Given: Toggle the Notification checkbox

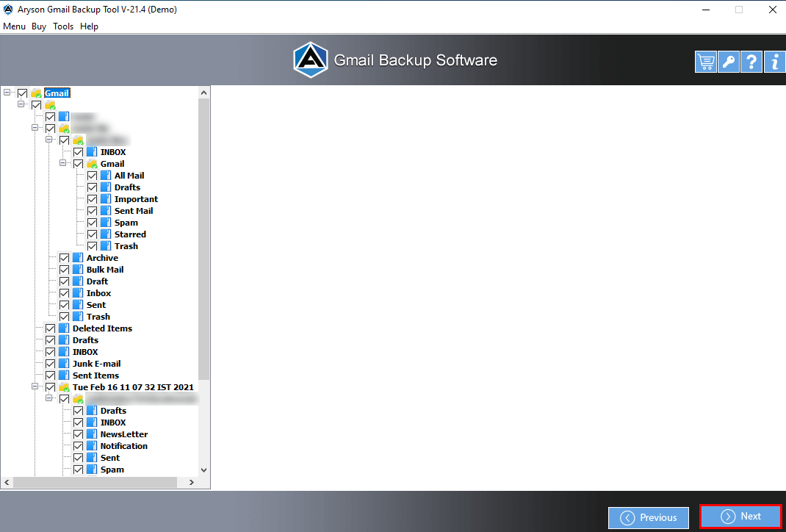Looking at the screenshot, I should (x=78, y=446).
